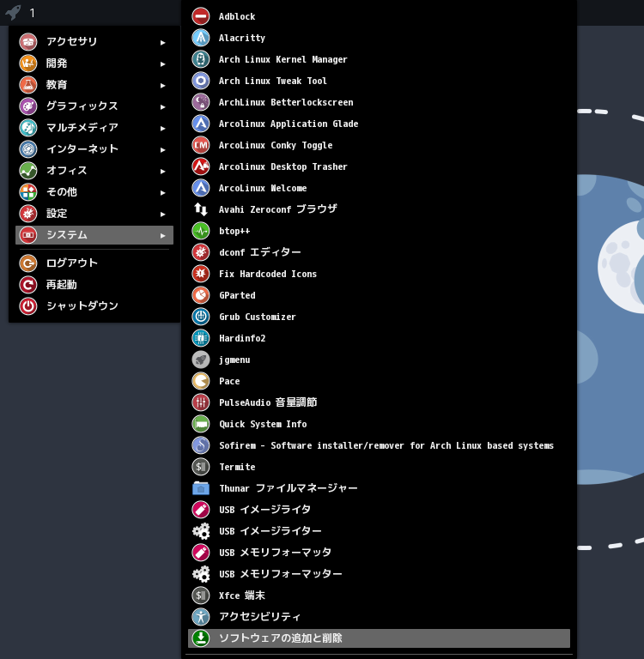644x659 pixels.
Task: Click the Xfce 端末 terminal icon
Action: (201, 596)
